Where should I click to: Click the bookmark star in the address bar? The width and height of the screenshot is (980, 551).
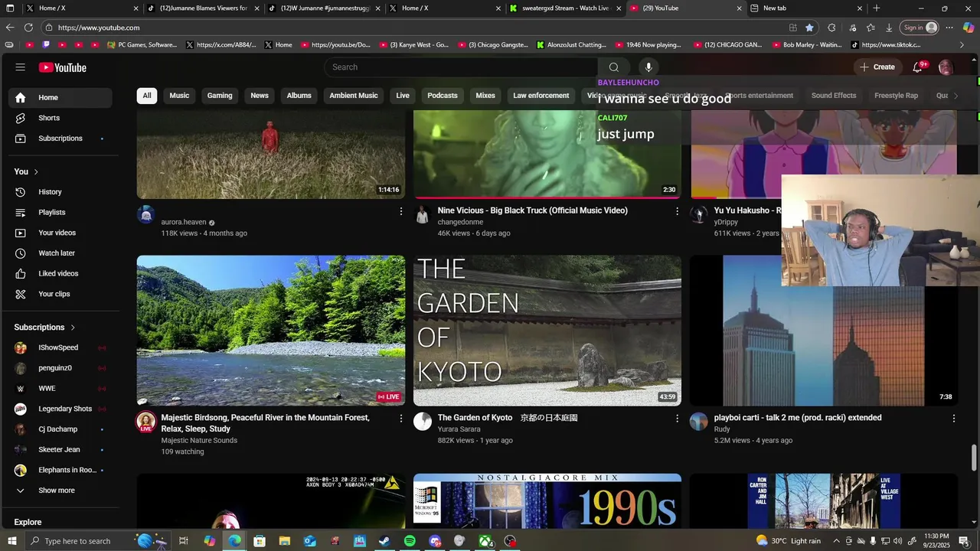[809, 28]
